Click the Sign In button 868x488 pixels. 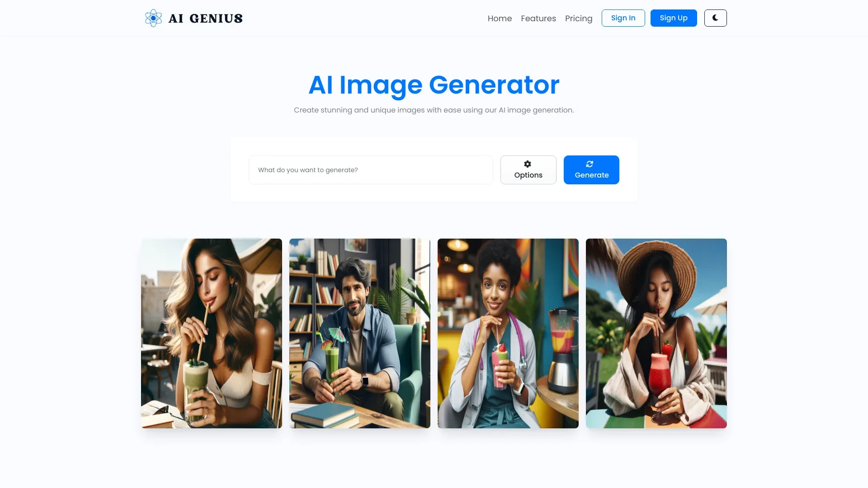tap(623, 17)
